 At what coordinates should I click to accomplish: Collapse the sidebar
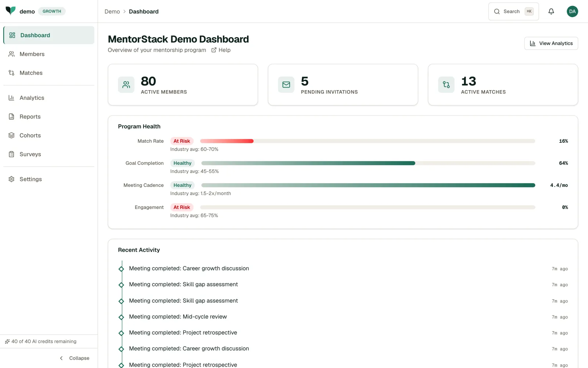pos(75,358)
